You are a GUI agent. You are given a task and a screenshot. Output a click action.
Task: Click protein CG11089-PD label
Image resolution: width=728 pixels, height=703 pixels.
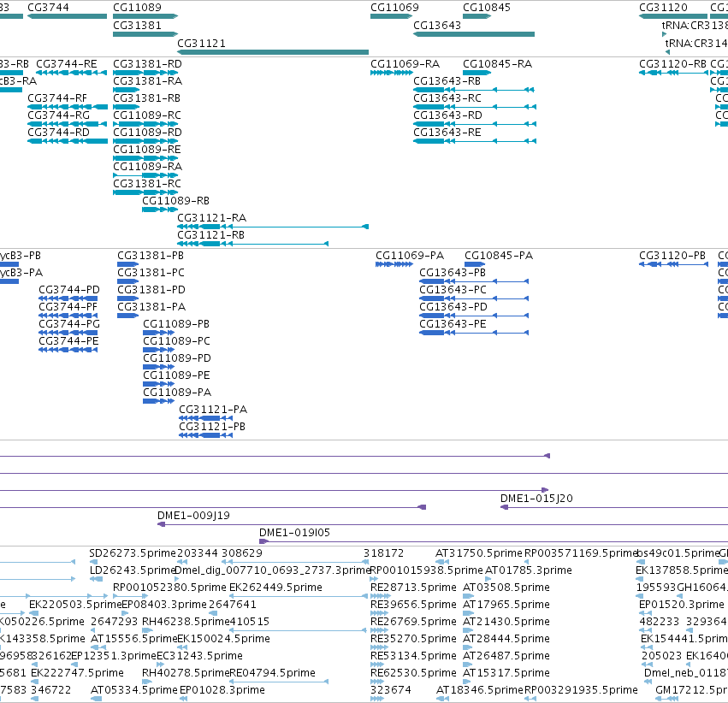point(177,358)
